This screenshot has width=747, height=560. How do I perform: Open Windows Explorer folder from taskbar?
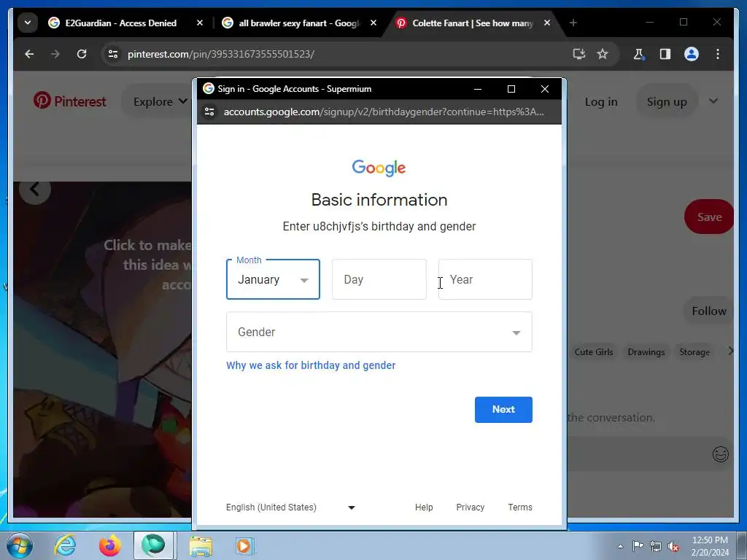click(201, 546)
